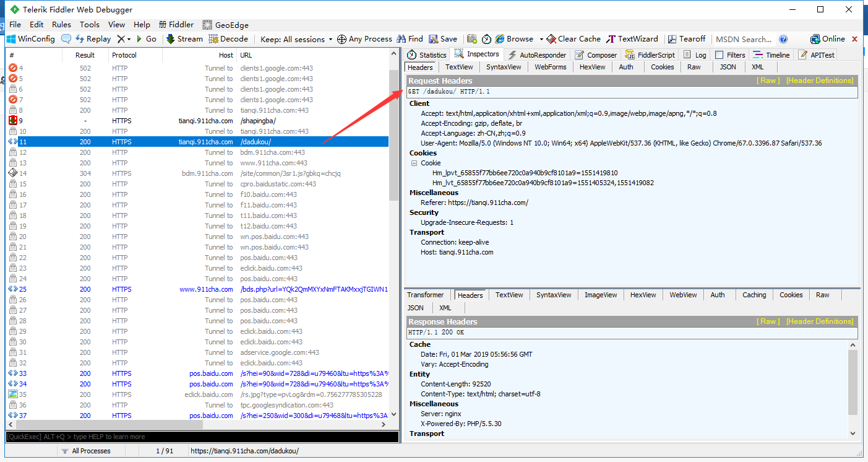This screenshot has width=868, height=462.
Task: Open the Browse dropdown arrow
Action: (539, 38)
